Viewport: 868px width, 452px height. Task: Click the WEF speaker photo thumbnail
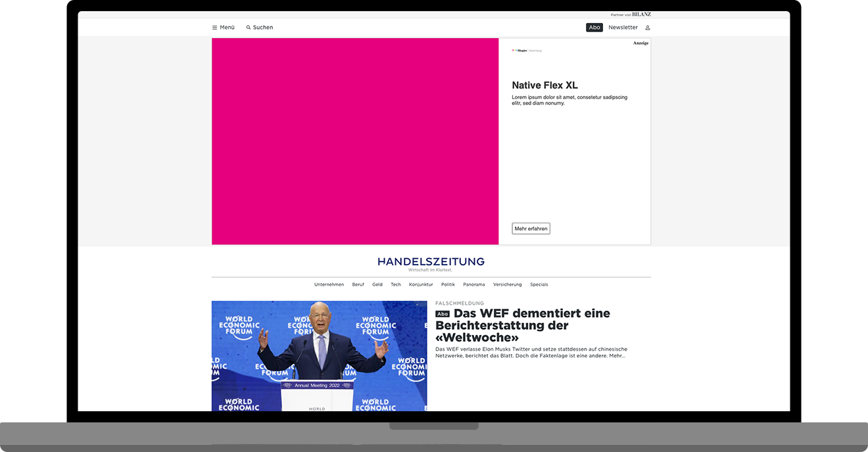point(319,355)
